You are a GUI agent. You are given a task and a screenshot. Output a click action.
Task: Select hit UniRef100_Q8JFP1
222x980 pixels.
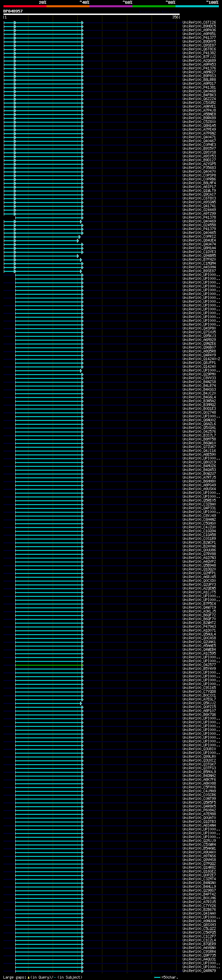tap(199, 363)
